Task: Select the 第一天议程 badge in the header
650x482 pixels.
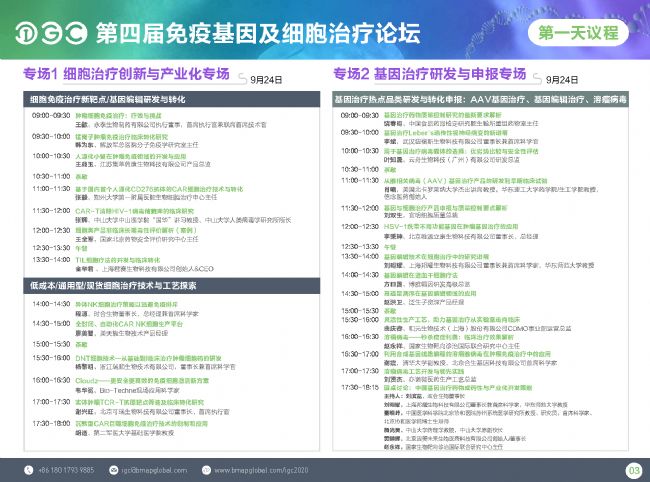Action: [583, 32]
